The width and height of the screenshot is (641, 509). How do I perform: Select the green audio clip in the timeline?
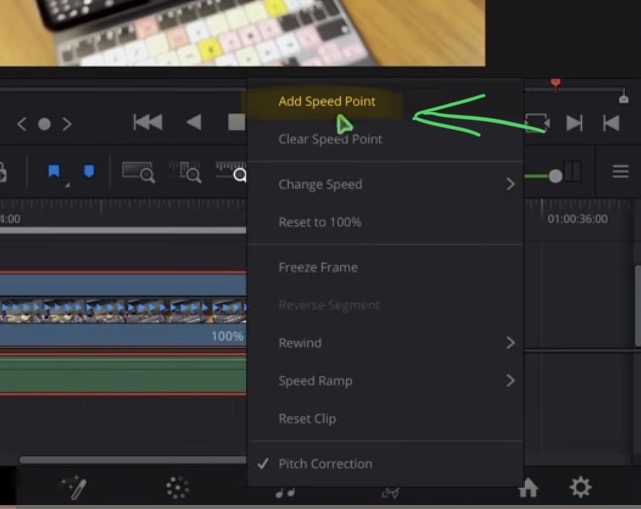[123, 375]
